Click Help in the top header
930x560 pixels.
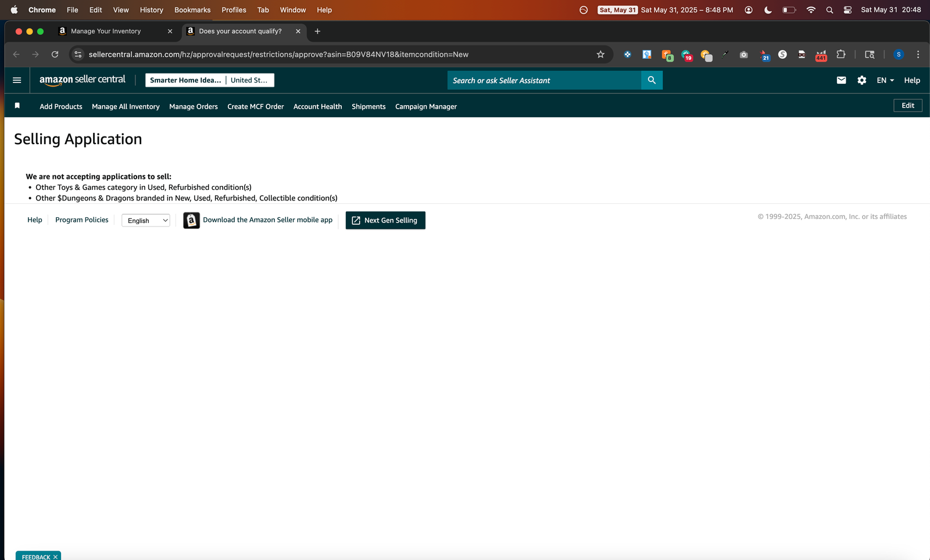click(912, 80)
